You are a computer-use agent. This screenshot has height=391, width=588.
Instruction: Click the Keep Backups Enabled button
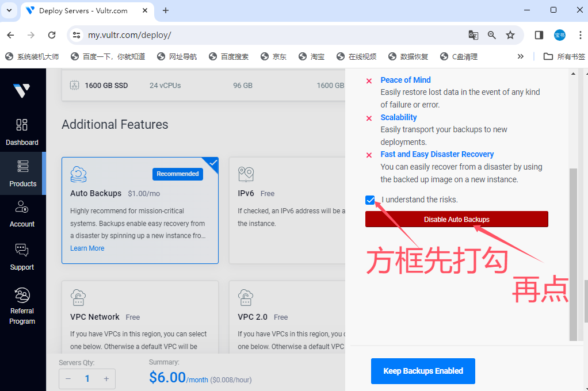(423, 371)
